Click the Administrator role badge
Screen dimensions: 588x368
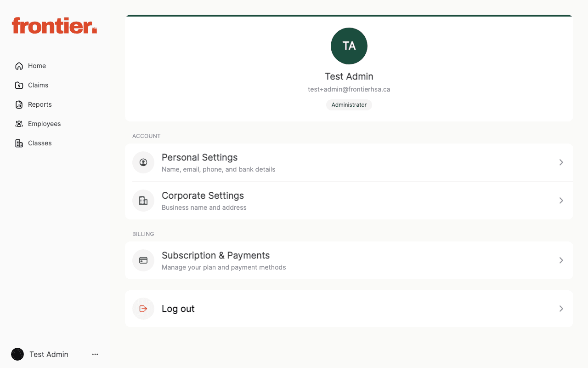[x=349, y=105]
